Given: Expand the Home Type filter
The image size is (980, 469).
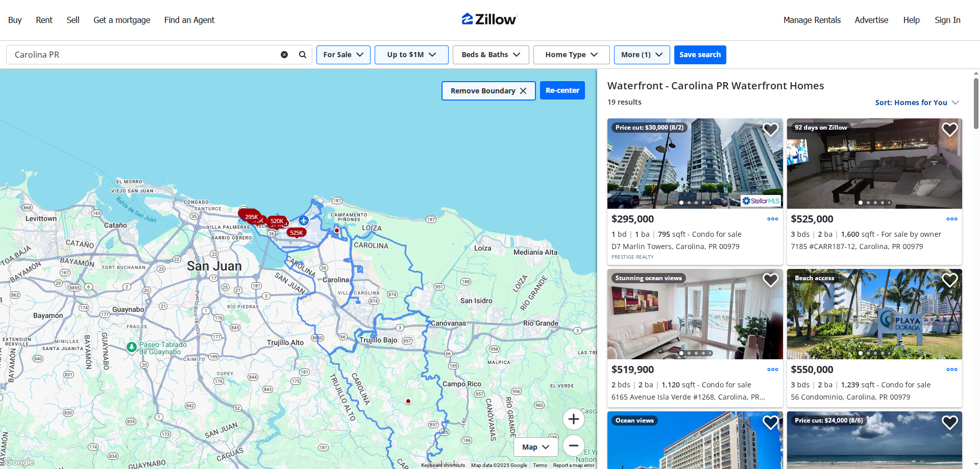Looking at the screenshot, I should coord(572,55).
